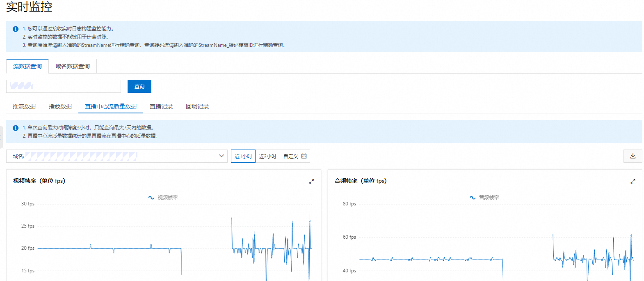
Task: Click the 60 fps axis label
Action: tap(349, 237)
